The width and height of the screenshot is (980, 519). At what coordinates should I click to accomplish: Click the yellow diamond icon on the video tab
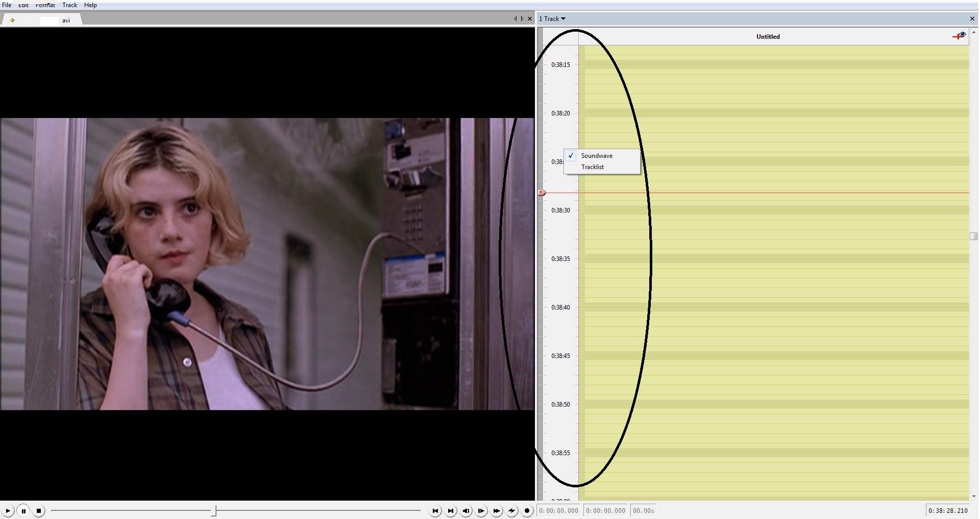12,20
